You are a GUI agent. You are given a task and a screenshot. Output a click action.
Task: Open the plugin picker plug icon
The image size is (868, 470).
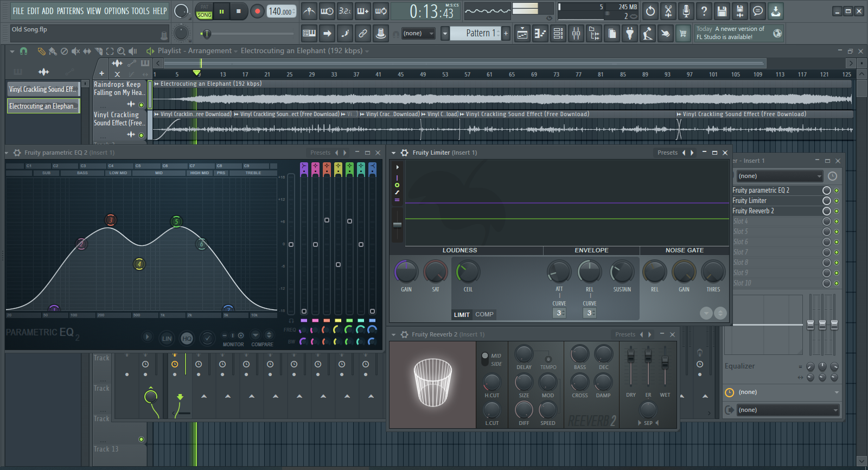click(629, 34)
